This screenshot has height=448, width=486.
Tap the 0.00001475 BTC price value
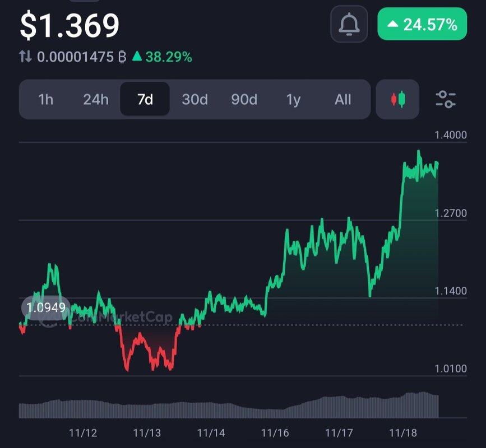(75, 57)
